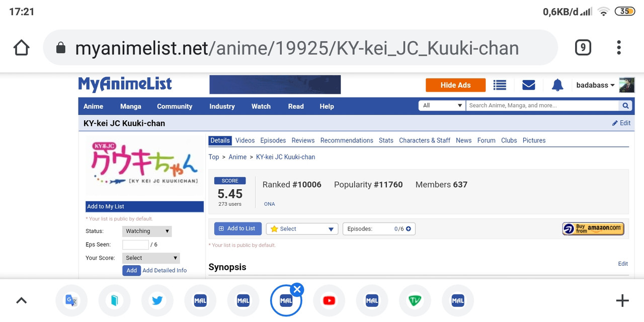Collapse the bottom tab strip with chevron
Viewport: 644px width, 322px height.
pos(21,300)
